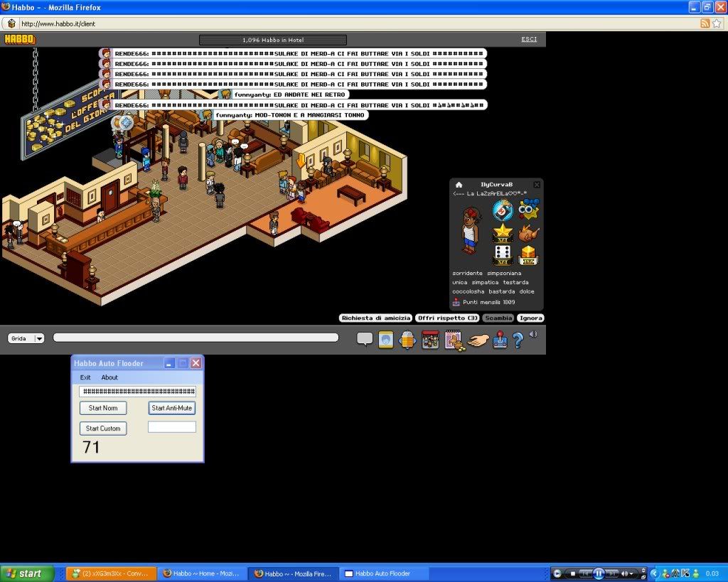This screenshot has height=582, width=728.
Task: Expand hidden system tray icons
Action: pyautogui.click(x=654, y=573)
